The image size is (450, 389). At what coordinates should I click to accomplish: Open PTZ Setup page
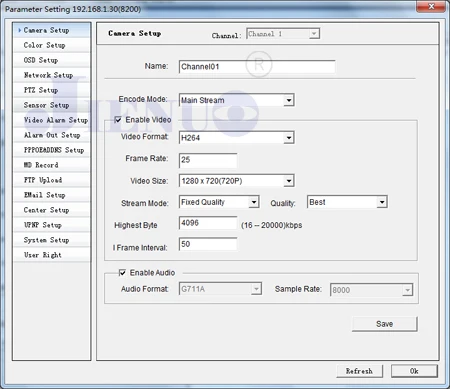pos(52,90)
